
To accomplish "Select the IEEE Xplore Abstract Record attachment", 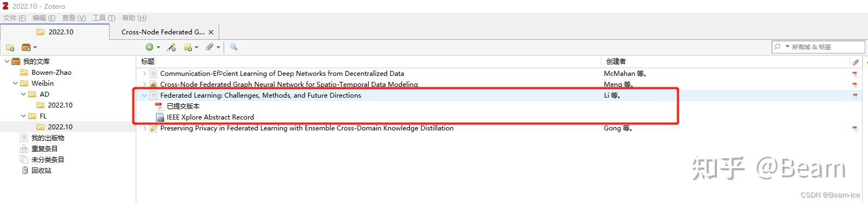I will click(210, 117).
